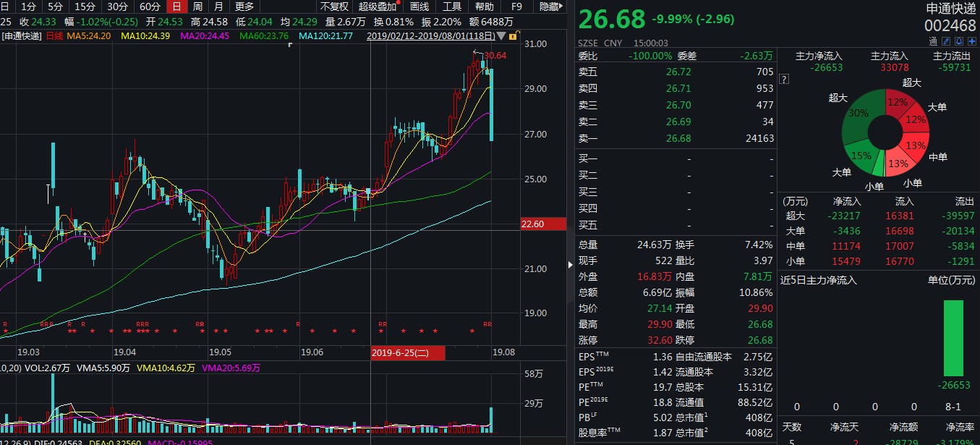Select the 日 daily chart period
Viewport: 980px width, 445px height.
click(176, 7)
